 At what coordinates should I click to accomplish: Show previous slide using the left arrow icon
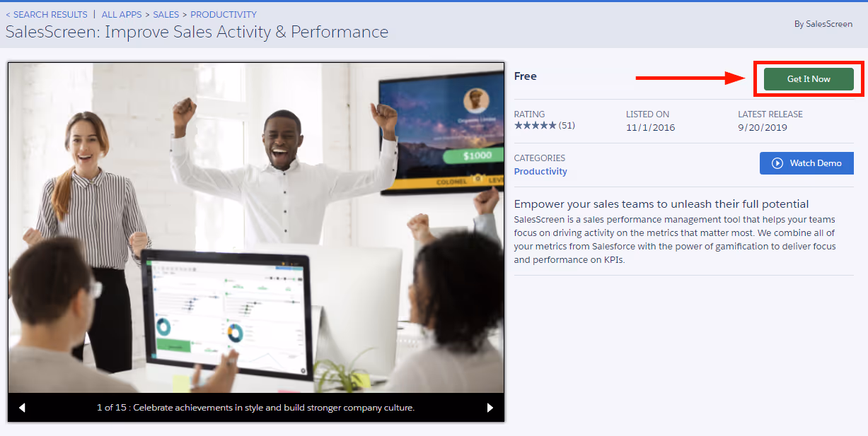(x=22, y=407)
